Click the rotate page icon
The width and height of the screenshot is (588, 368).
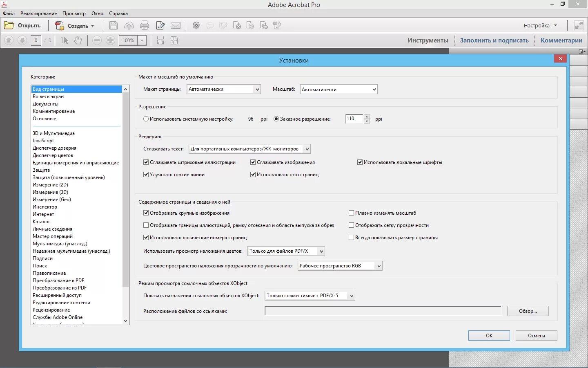pos(250,25)
